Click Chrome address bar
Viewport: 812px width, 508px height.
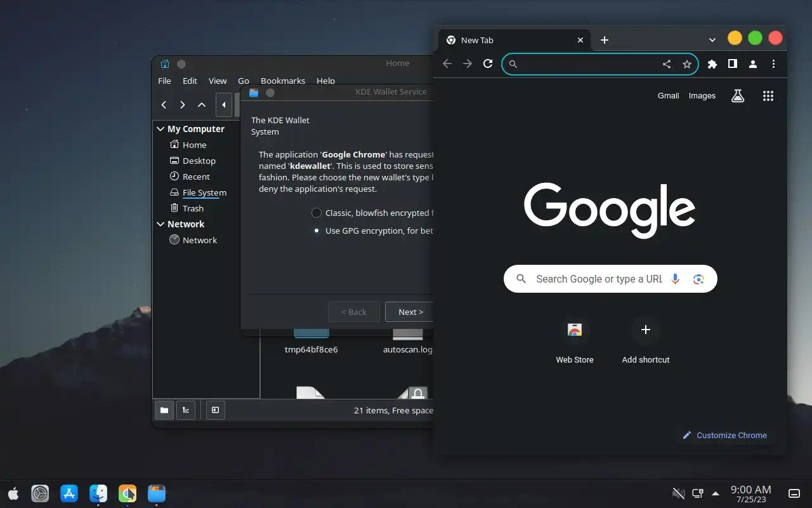click(599, 63)
